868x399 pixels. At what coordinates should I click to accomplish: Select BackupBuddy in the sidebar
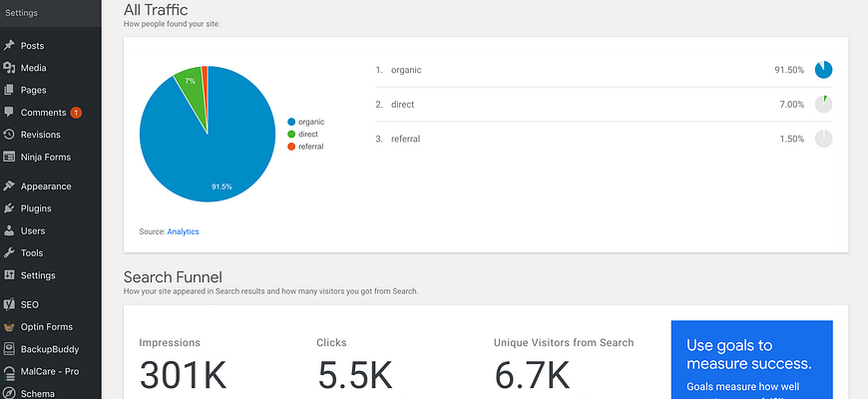pos(50,349)
